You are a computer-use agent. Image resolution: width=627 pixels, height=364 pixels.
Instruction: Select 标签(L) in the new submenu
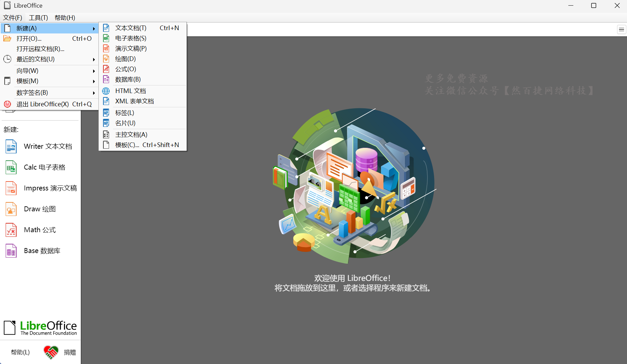143,113
